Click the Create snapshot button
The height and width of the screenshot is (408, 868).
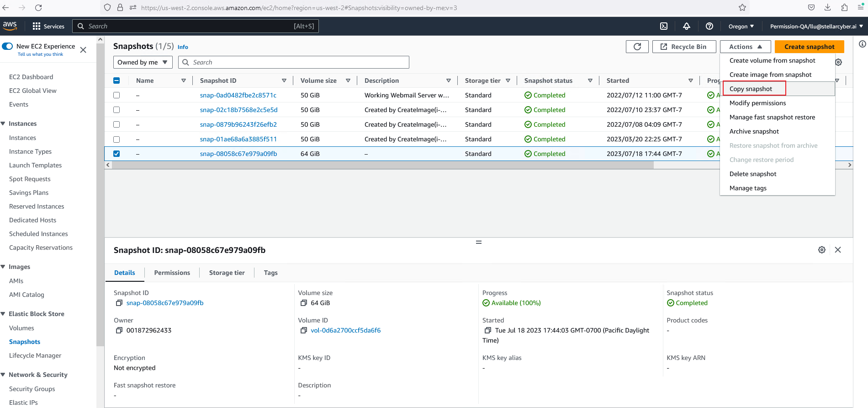click(x=809, y=47)
